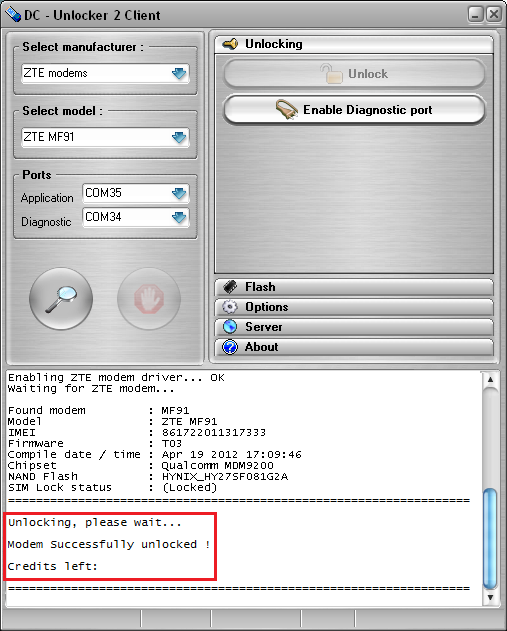Open the Server section tab

point(354,327)
